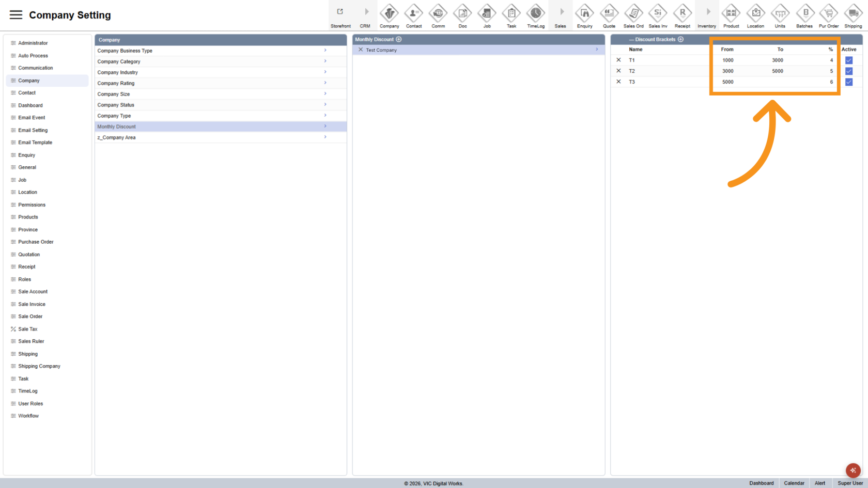Expand Company Industry chevron
Viewport: 868px width, 488px height.
[x=325, y=72]
